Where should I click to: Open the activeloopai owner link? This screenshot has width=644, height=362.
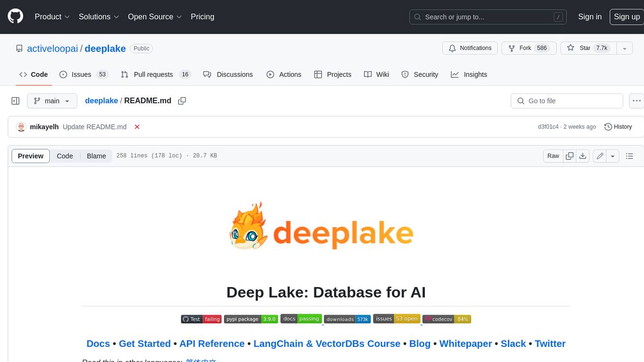tap(53, 48)
